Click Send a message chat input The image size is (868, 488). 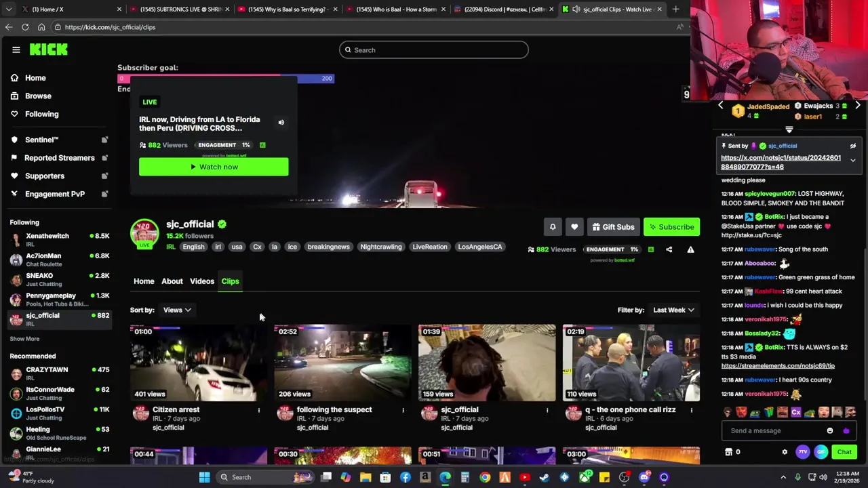coord(773,431)
